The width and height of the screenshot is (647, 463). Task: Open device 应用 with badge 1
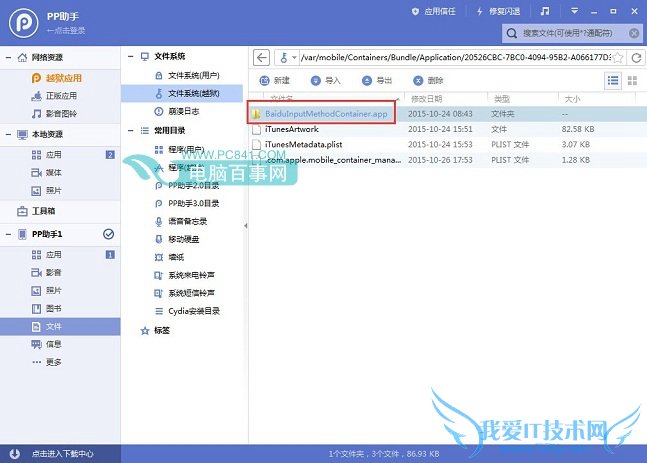[60, 255]
